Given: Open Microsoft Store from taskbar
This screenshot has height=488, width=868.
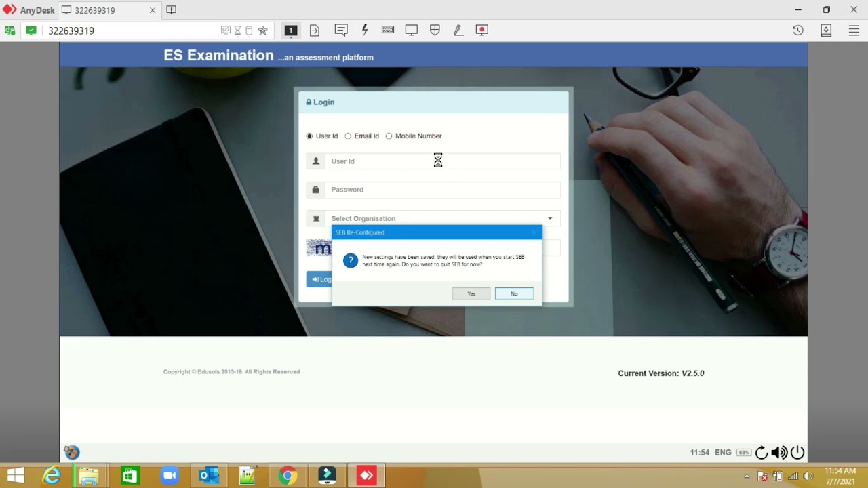Looking at the screenshot, I should [x=130, y=476].
